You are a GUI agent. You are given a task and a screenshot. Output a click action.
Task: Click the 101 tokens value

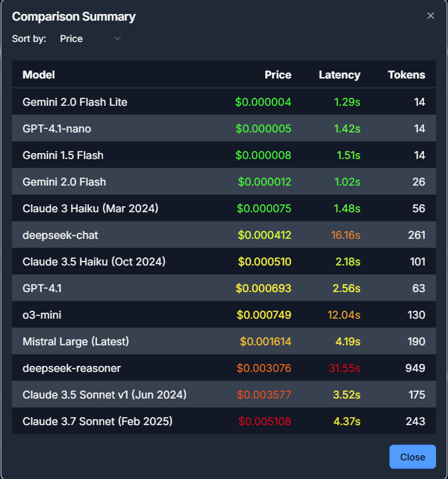417,261
